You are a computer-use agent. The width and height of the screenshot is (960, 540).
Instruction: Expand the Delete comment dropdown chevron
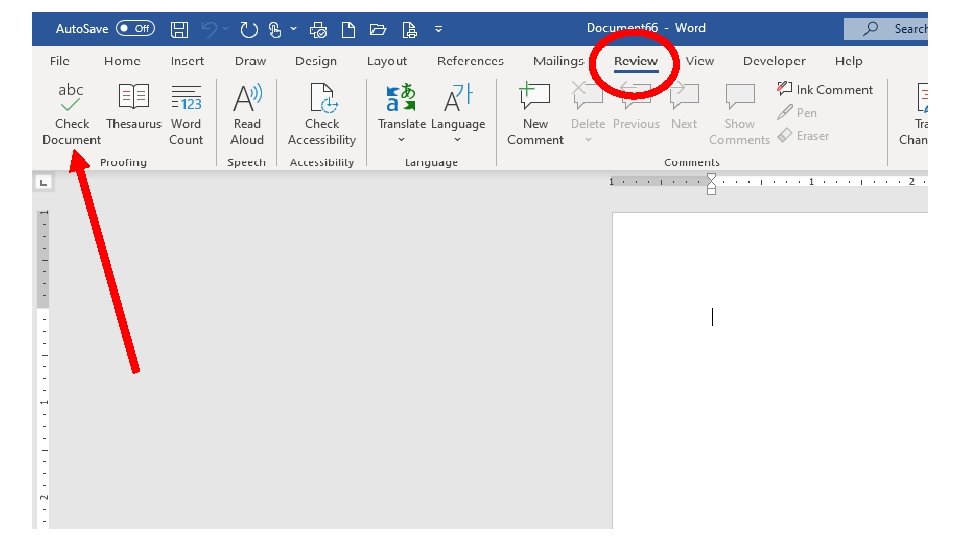588,140
